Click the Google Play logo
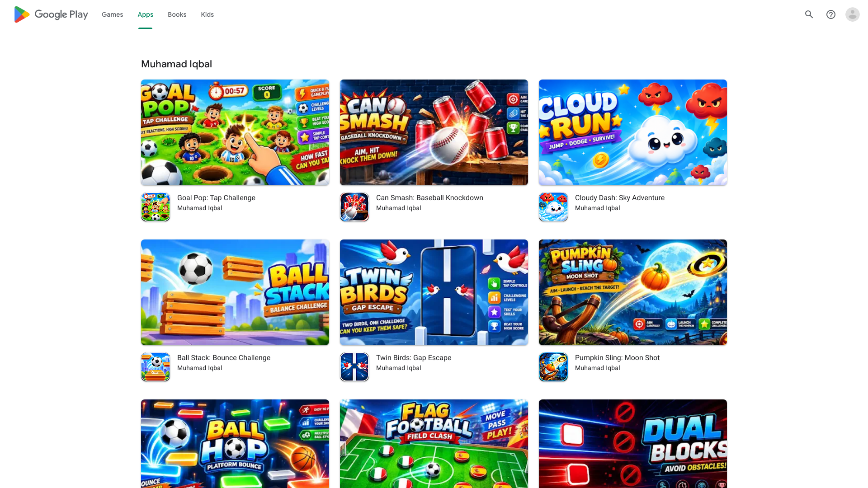868x488 pixels. [x=51, y=14]
